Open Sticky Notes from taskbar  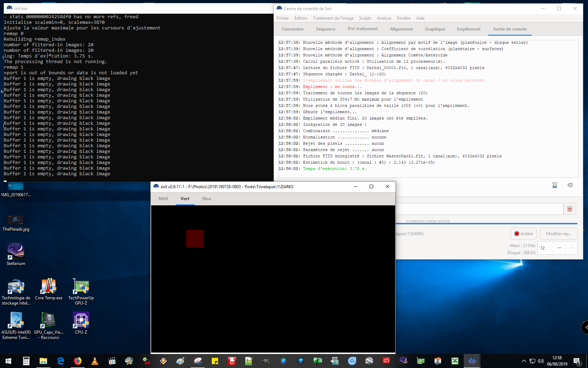point(215,361)
